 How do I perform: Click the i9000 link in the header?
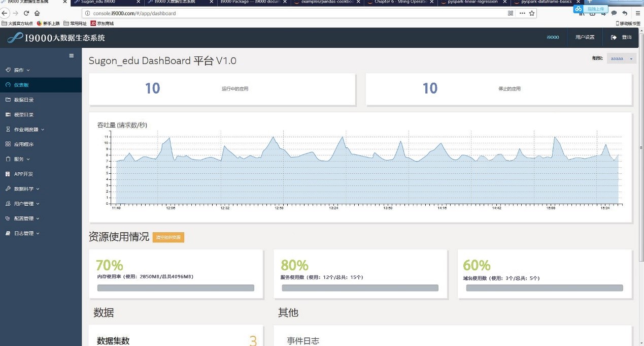point(553,37)
